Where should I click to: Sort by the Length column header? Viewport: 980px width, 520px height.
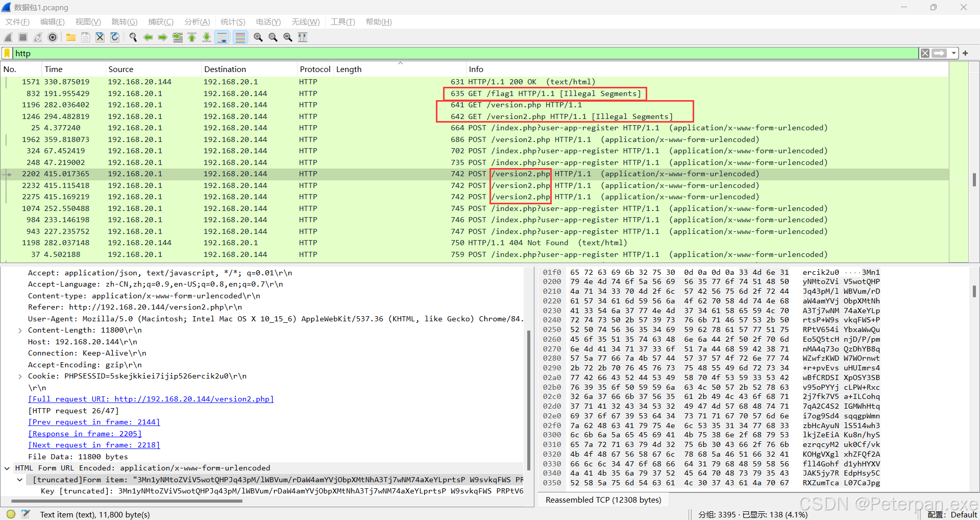pos(400,69)
